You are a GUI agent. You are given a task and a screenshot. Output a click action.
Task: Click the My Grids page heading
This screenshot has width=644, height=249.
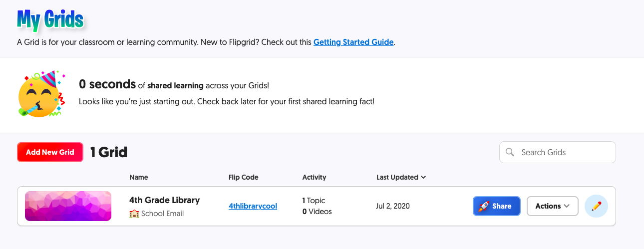point(50,20)
